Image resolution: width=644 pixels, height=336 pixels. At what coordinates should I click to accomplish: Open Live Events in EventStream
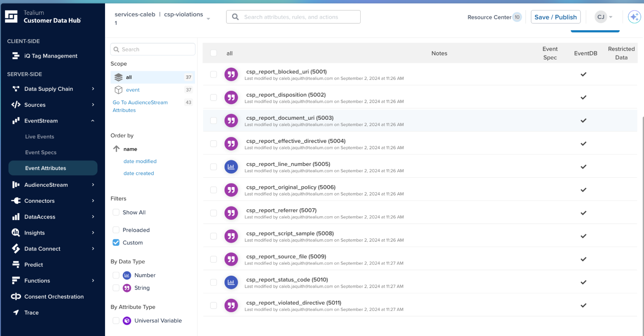point(40,136)
